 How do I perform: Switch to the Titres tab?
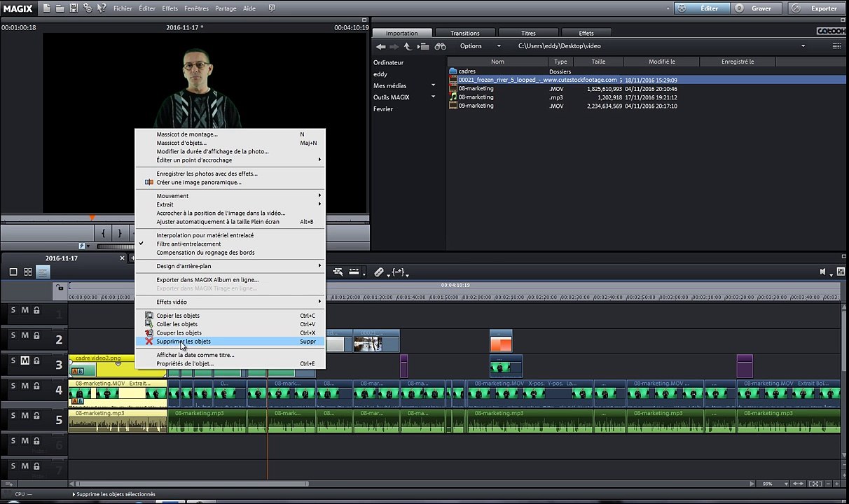pos(528,33)
